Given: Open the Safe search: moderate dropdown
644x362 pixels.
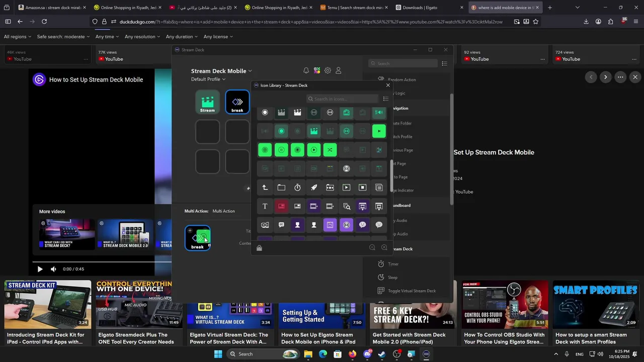Looking at the screenshot, I should click(63, 37).
